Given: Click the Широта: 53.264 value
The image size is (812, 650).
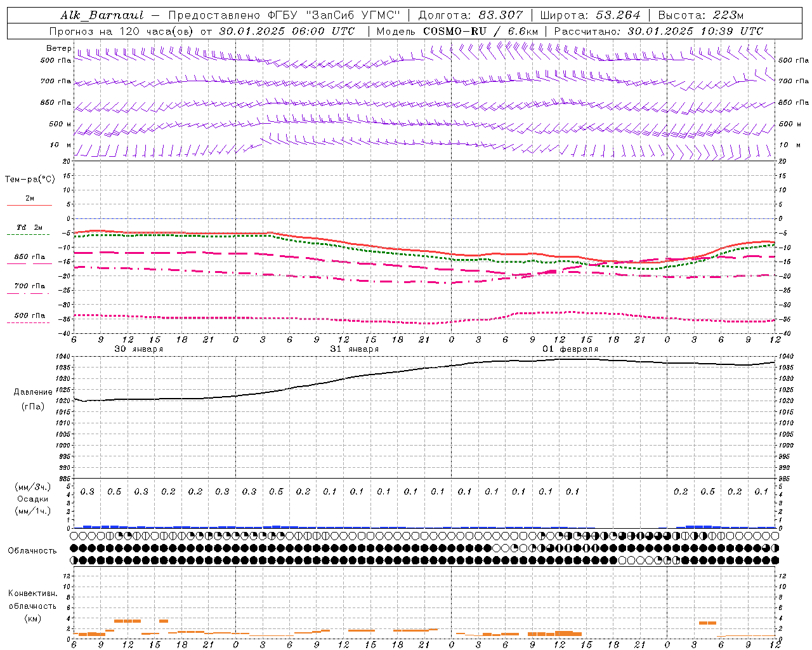Looking at the screenshot, I should click(591, 15).
